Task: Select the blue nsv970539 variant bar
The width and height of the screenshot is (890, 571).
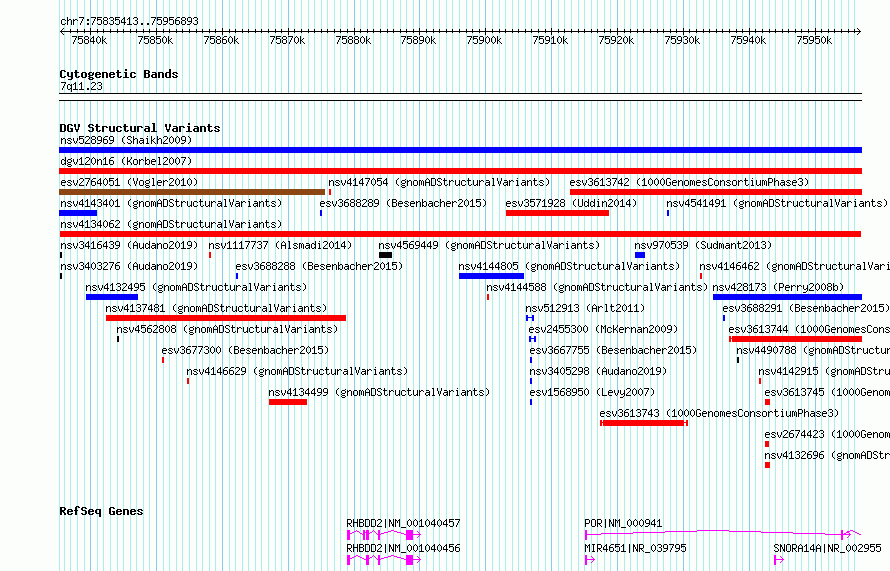Action: tap(640, 255)
